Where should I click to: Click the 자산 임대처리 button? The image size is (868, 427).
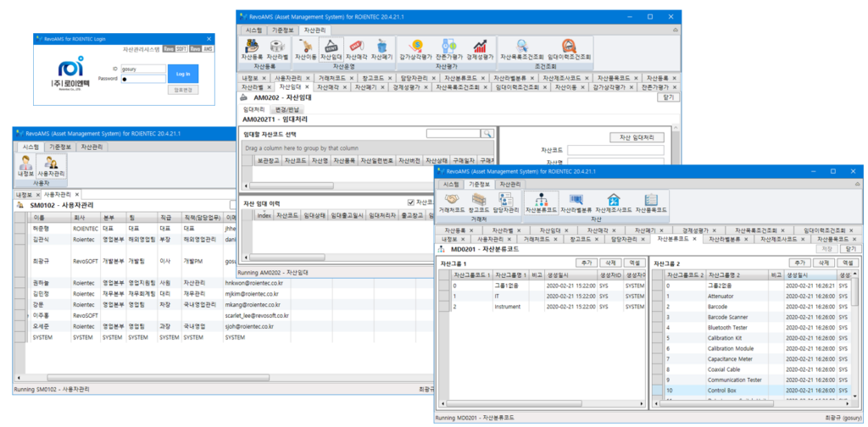(636, 136)
